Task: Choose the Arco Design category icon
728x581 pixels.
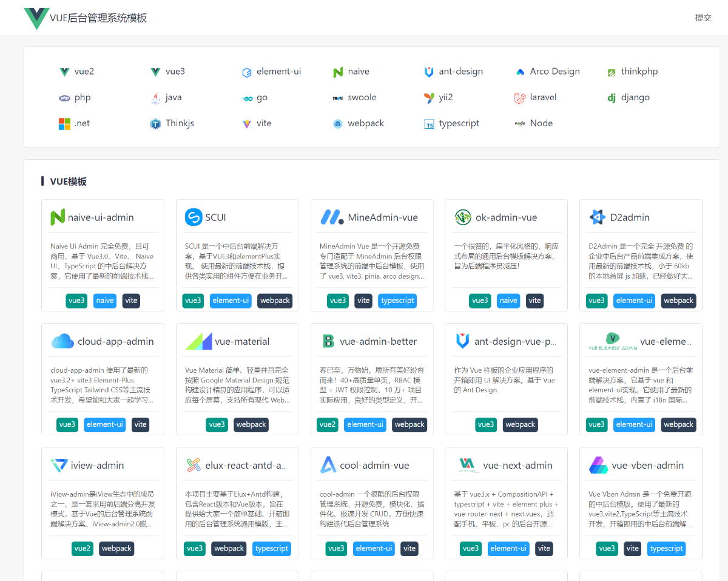Action: coord(520,72)
